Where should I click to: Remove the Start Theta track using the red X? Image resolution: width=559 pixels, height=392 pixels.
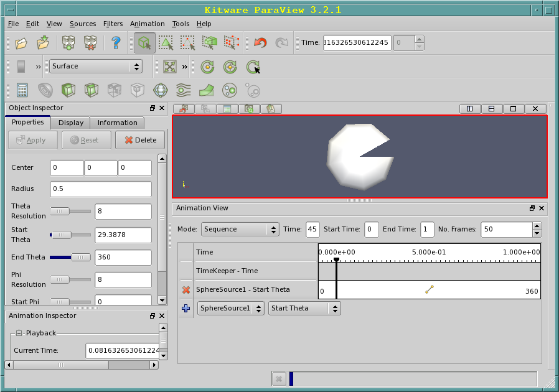coord(185,289)
